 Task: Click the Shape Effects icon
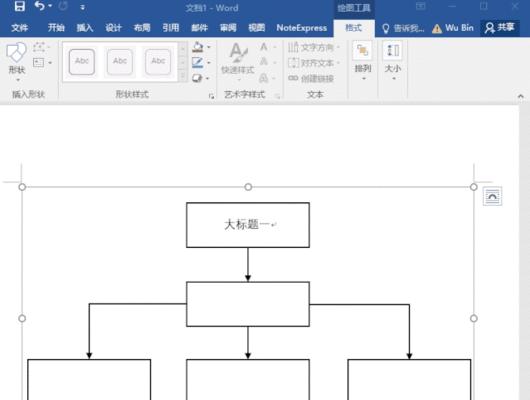coord(197,78)
